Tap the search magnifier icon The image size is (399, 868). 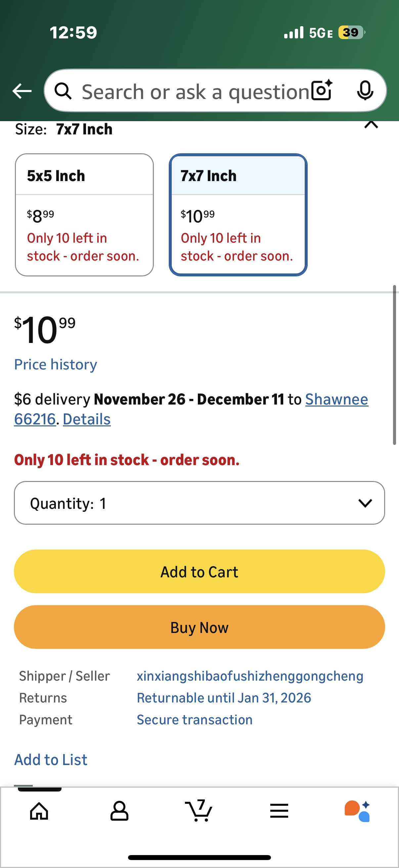click(x=63, y=91)
